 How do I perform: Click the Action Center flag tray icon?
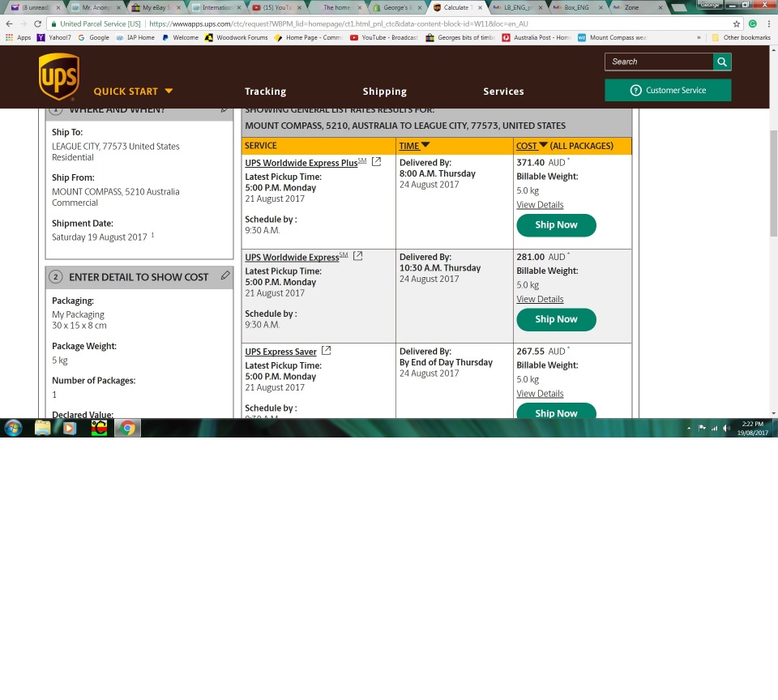coord(702,428)
